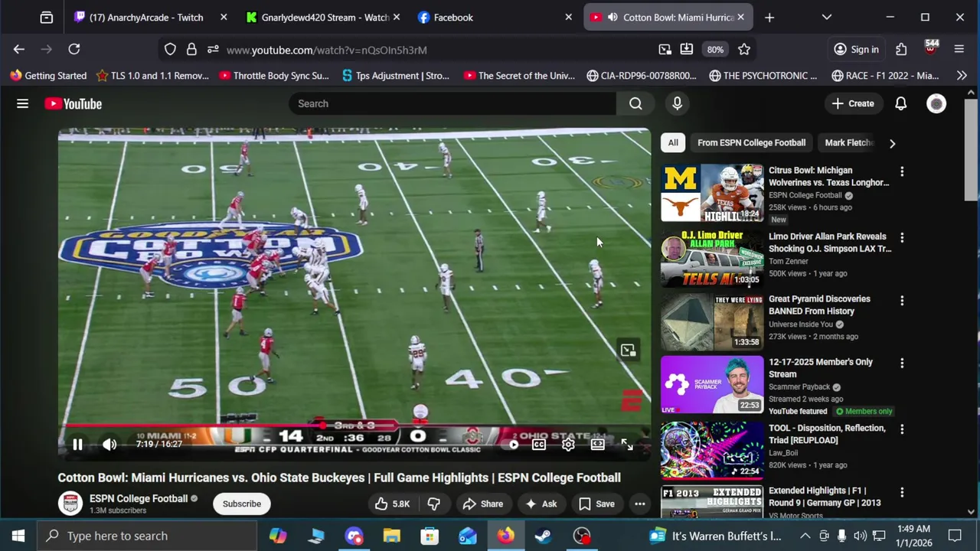Open the Limo Driver Allan Park video title
Image resolution: width=980 pixels, height=551 pixels.
pyautogui.click(x=830, y=243)
